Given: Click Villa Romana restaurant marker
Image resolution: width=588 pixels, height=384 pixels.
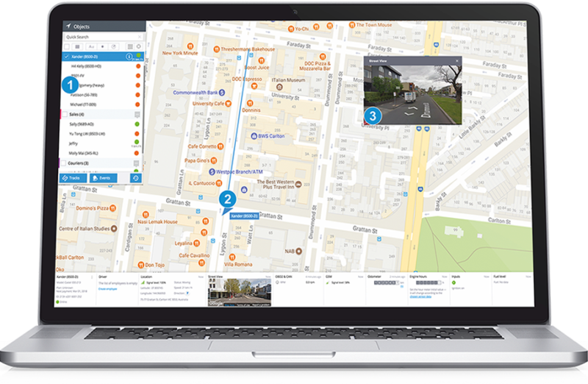Looking at the screenshot, I should (232, 257).
